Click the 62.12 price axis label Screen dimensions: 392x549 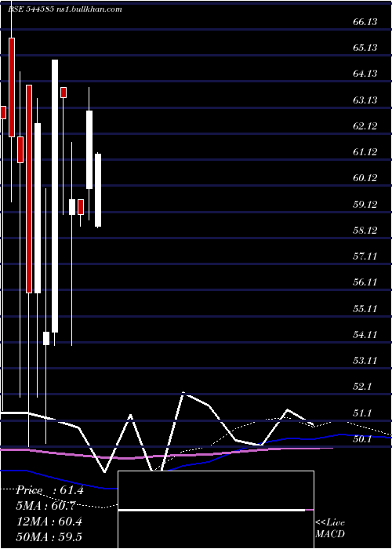(x=365, y=126)
